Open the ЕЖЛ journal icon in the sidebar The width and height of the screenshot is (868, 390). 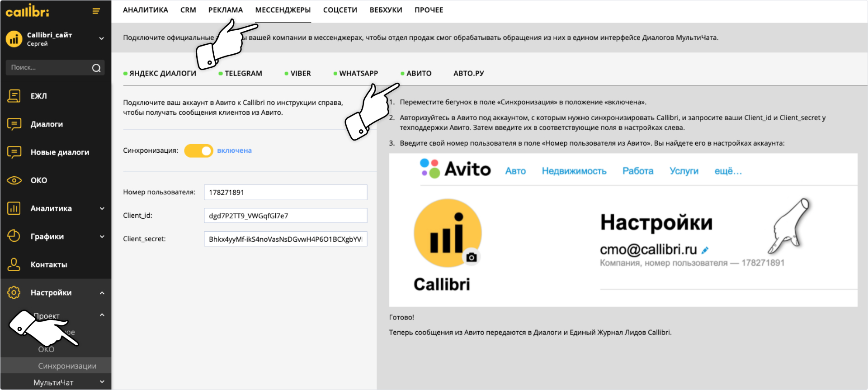pos(14,96)
